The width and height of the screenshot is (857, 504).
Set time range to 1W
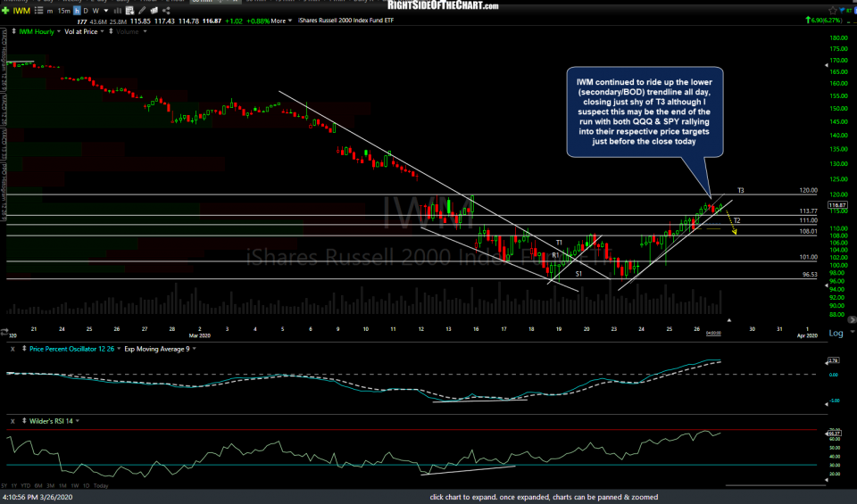coord(74,486)
